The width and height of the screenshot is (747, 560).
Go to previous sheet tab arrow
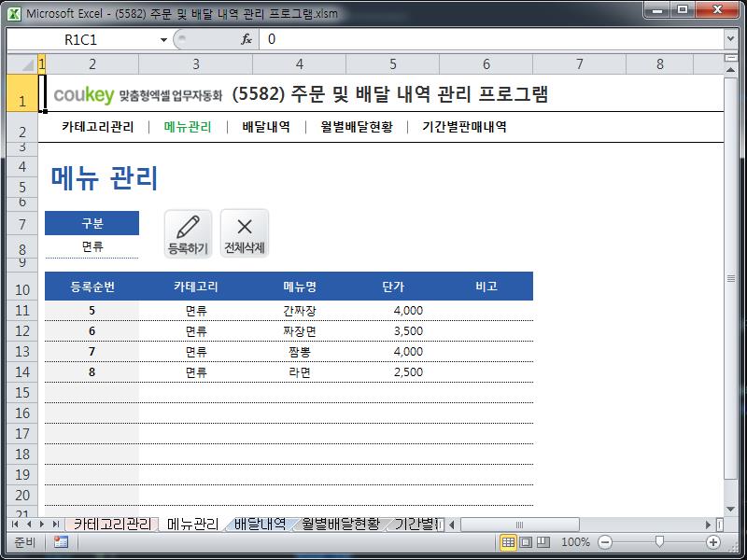29,525
